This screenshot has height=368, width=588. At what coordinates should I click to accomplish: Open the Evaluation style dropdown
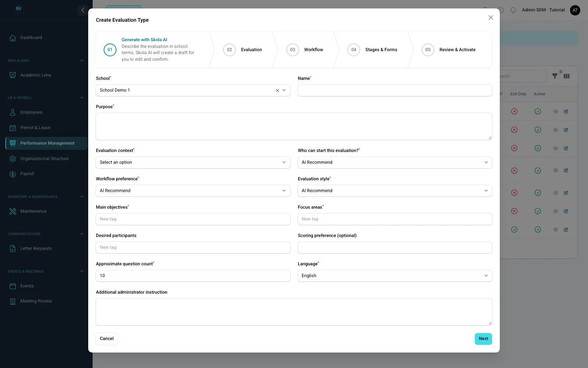[395, 191]
